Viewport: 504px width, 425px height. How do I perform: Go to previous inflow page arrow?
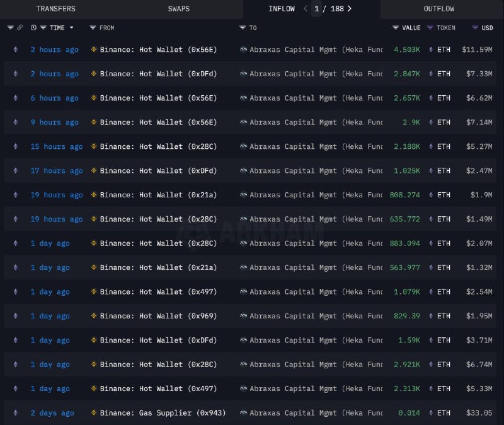pyautogui.click(x=306, y=9)
